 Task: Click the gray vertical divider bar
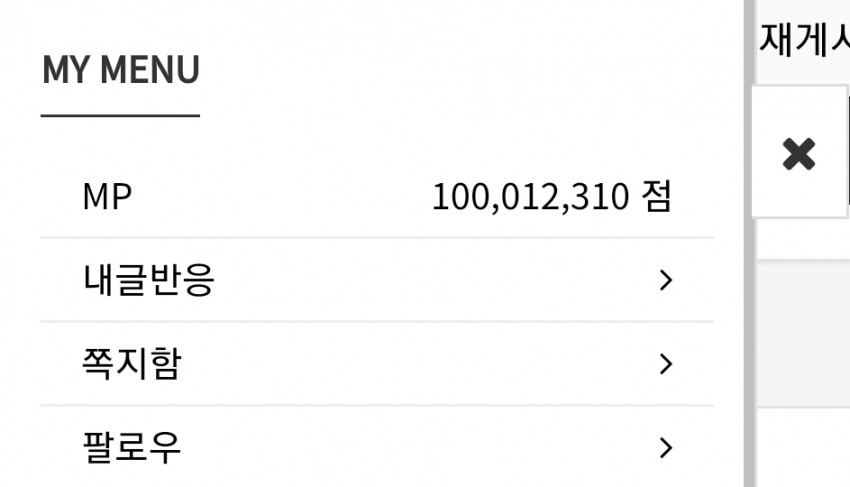point(749,244)
